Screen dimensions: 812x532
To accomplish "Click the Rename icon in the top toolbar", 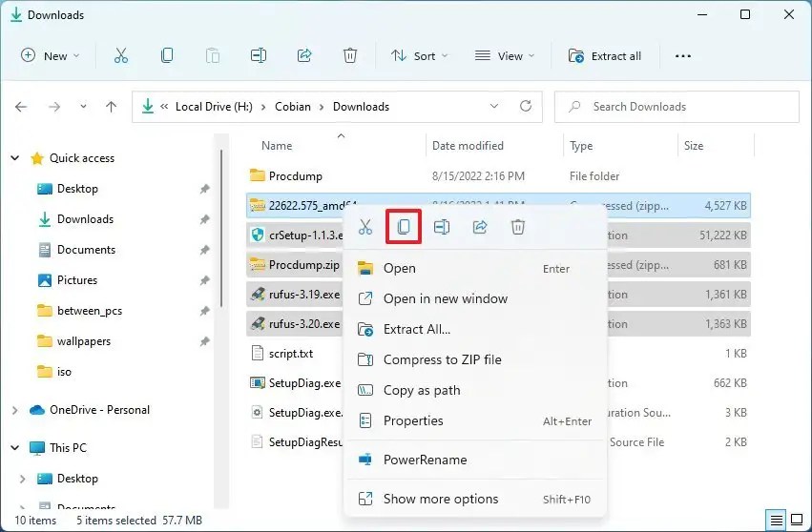I will pyautogui.click(x=258, y=55).
